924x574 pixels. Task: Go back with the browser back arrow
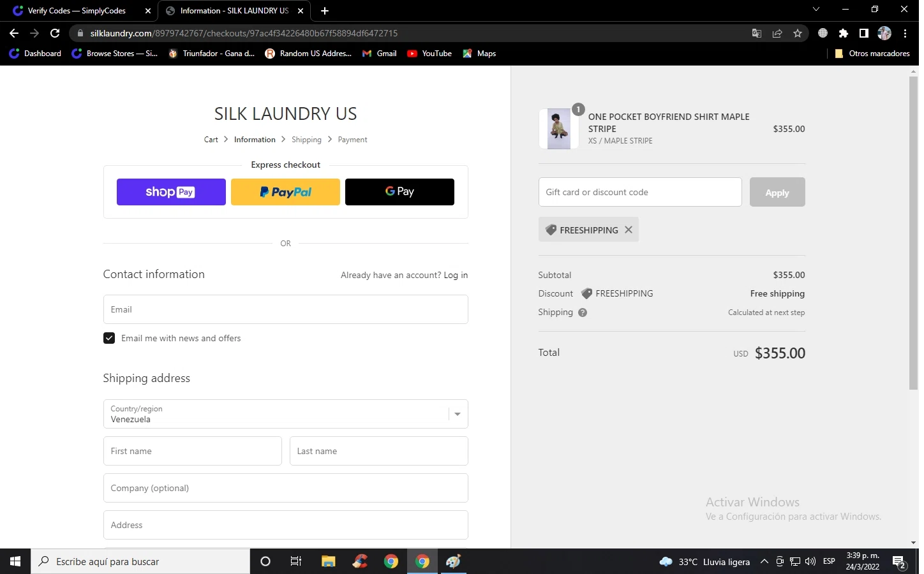[14, 33]
